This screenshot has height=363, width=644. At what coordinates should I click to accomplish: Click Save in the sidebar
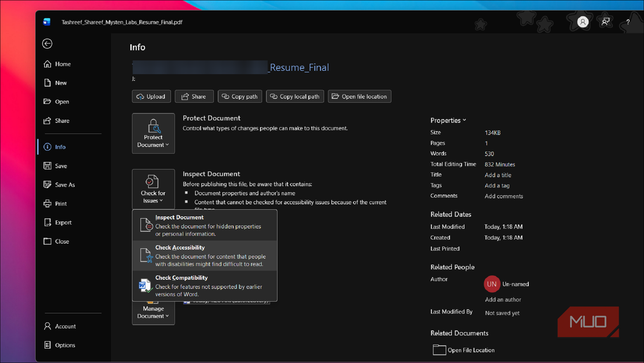(x=55, y=166)
